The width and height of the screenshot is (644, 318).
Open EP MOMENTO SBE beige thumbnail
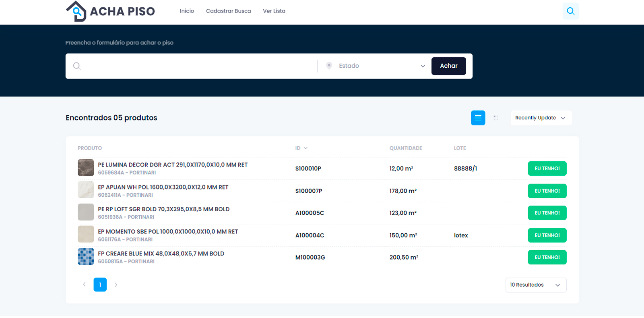[86, 234]
